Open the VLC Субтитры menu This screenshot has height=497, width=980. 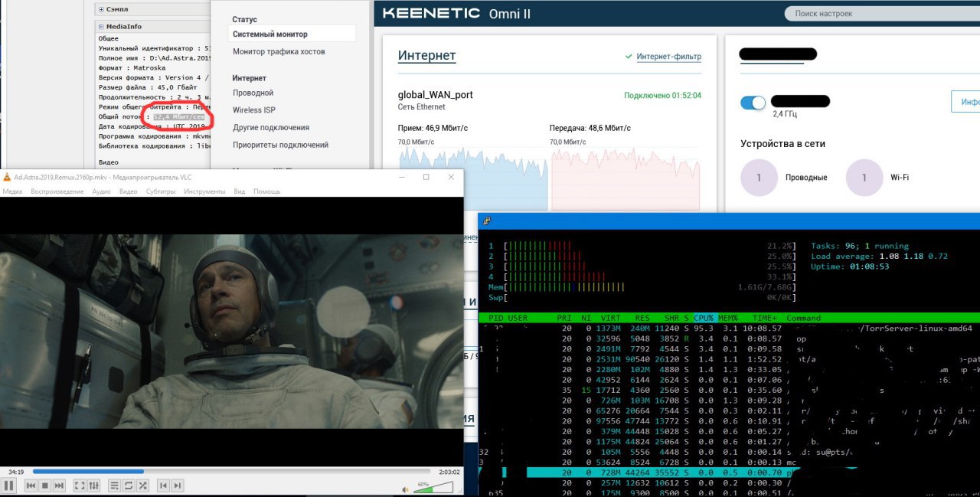click(x=162, y=191)
